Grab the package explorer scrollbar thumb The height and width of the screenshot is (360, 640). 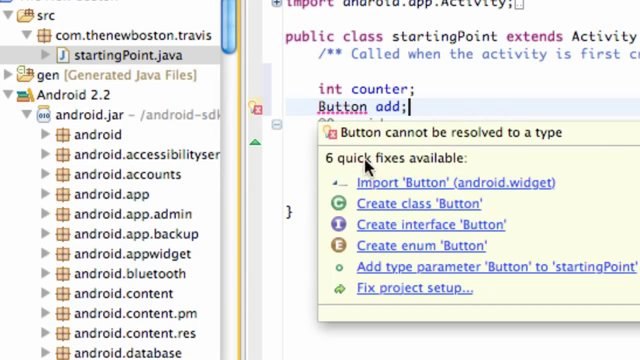(x=229, y=26)
